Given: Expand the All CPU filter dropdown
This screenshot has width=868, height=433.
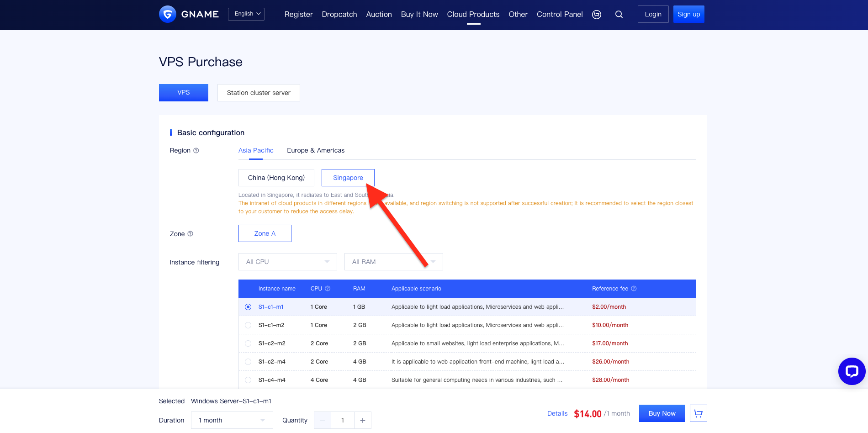Looking at the screenshot, I should [288, 262].
